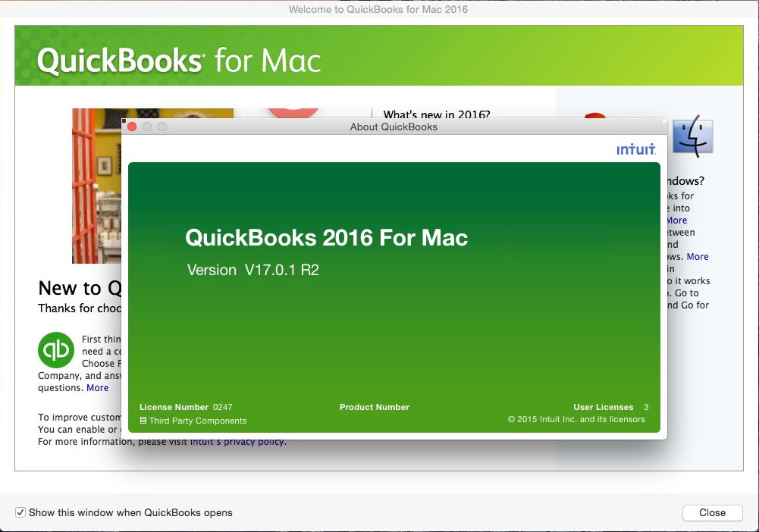The width and height of the screenshot is (759, 532).
Task: Open Third Party Components document icon
Action: pos(143,421)
